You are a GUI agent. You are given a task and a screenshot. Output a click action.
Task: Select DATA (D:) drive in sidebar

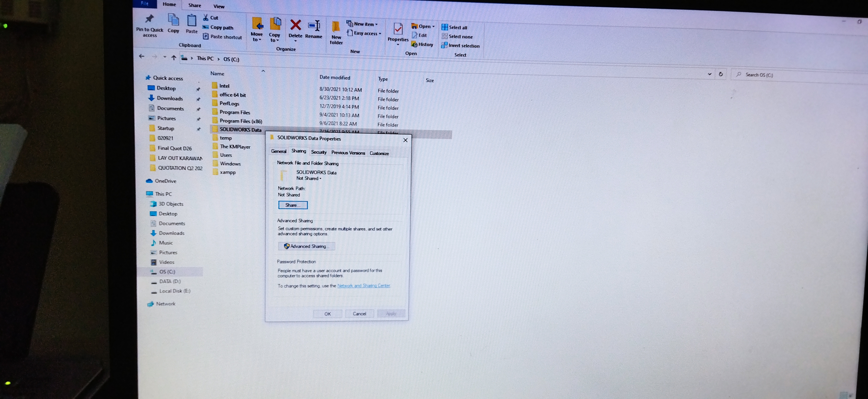tap(165, 281)
